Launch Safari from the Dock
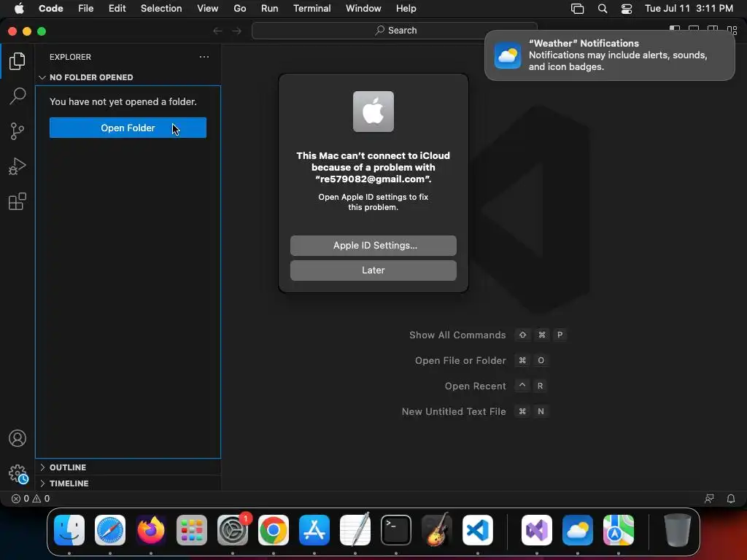This screenshot has width=747, height=560. point(110,530)
